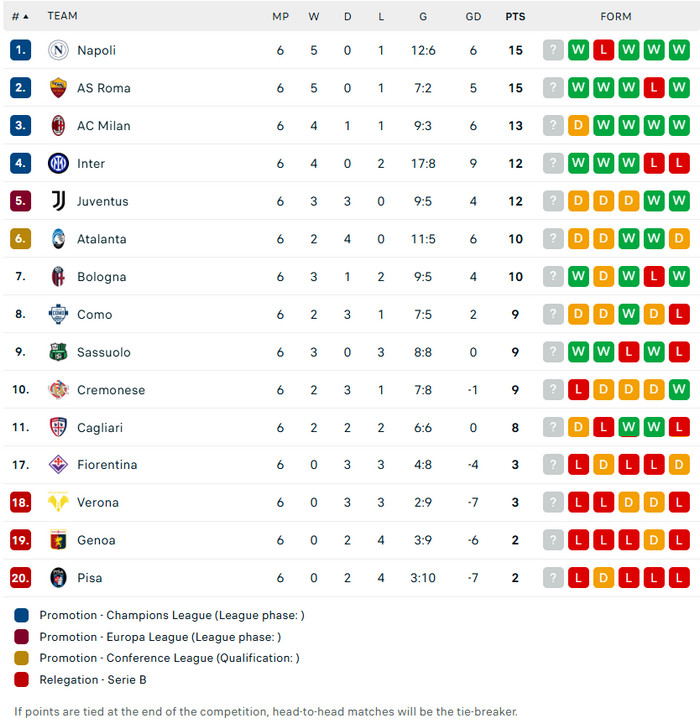Click the Juventus logo icon

pos(58,201)
